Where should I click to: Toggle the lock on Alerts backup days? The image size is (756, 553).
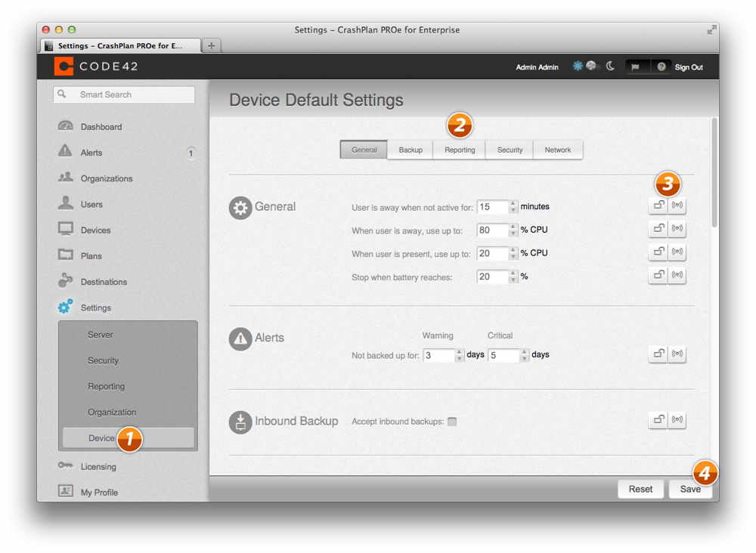[658, 354]
